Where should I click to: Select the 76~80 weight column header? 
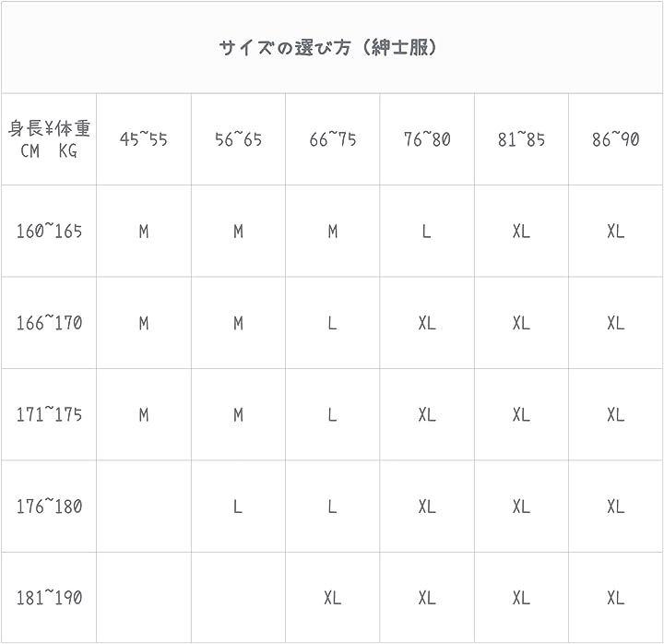427,139
